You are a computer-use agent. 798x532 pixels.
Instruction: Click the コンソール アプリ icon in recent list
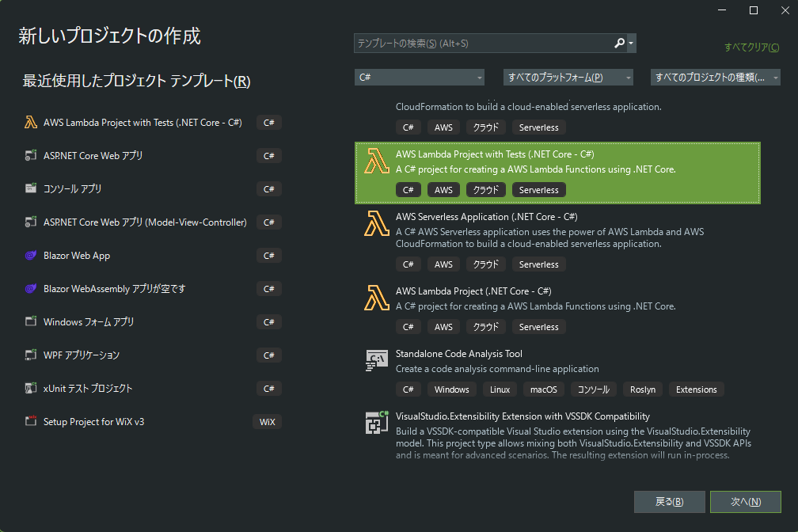click(31, 189)
